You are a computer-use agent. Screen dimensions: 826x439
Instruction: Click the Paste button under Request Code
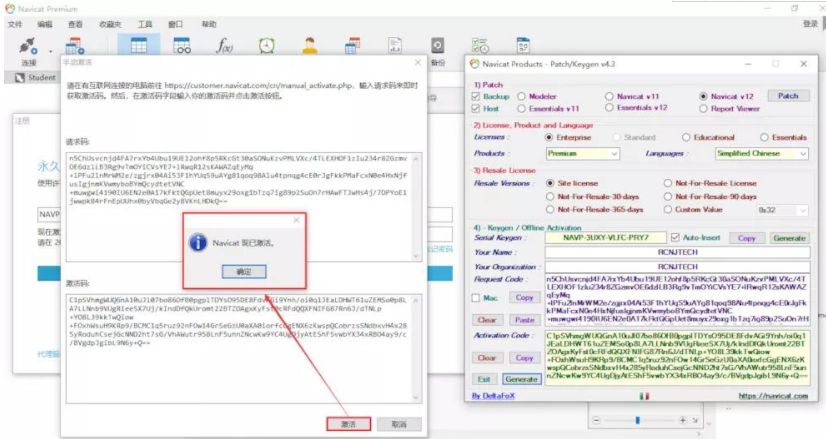(525, 320)
